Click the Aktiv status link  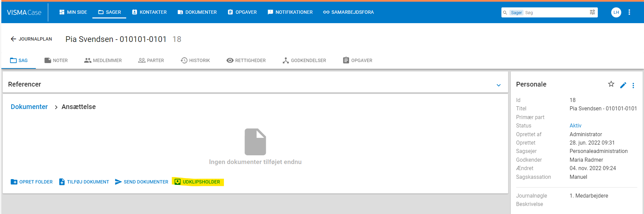pos(575,125)
